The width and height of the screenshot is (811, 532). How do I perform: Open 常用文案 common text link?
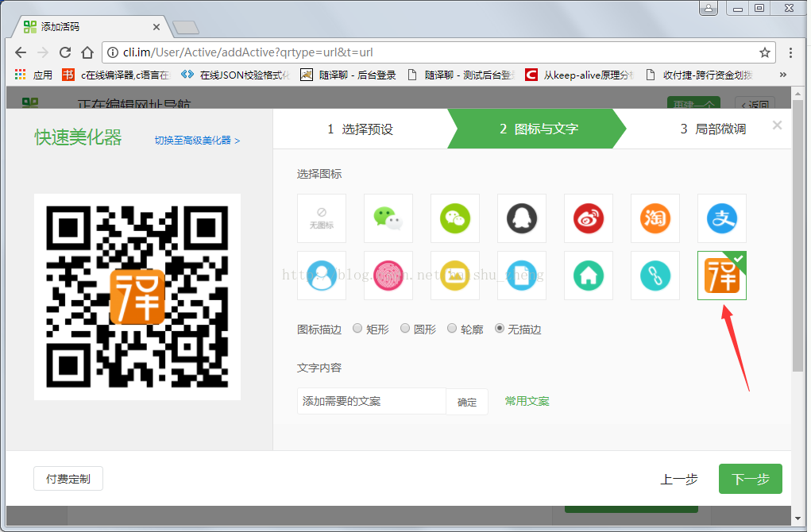coord(527,401)
